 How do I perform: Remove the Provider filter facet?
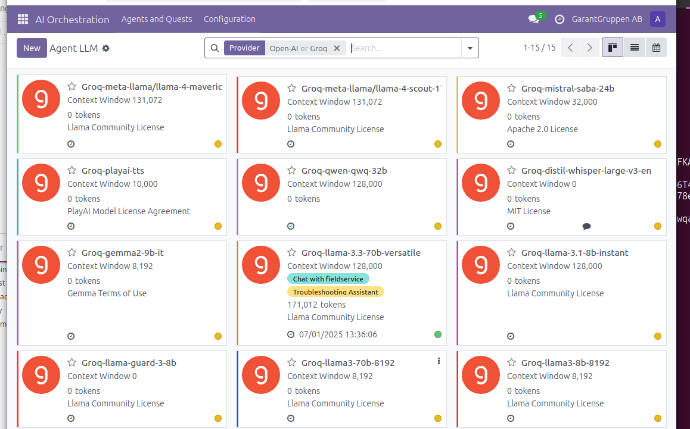337,48
